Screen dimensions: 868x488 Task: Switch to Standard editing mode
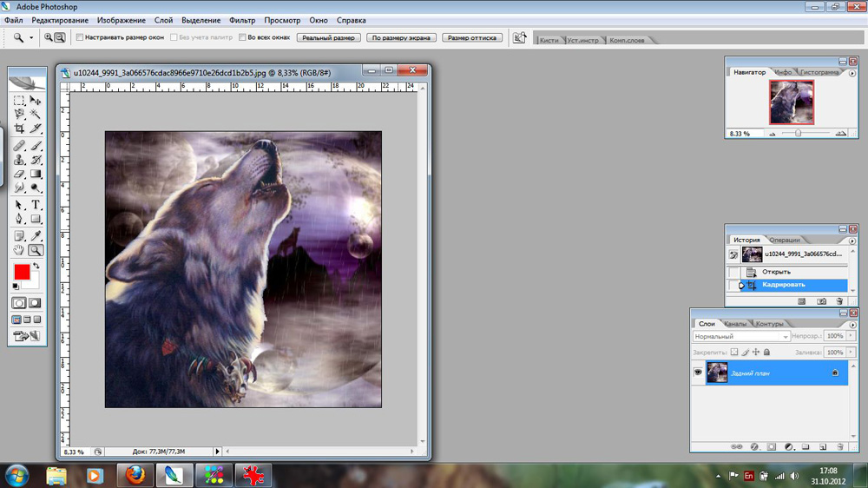tap(19, 303)
